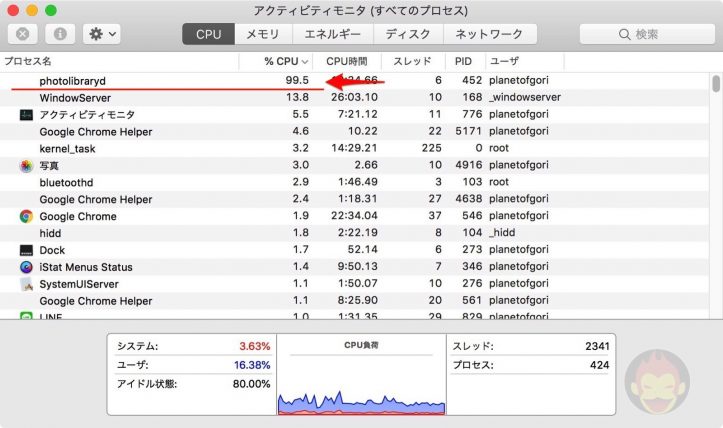Image resolution: width=723 pixels, height=428 pixels.
Task: Click the 99.5 CPU value
Action: pyautogui.click(x=297, y=80)
